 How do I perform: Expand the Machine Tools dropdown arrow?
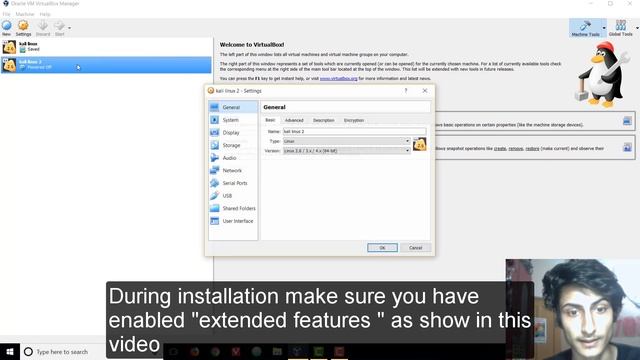tap(604, 28)
